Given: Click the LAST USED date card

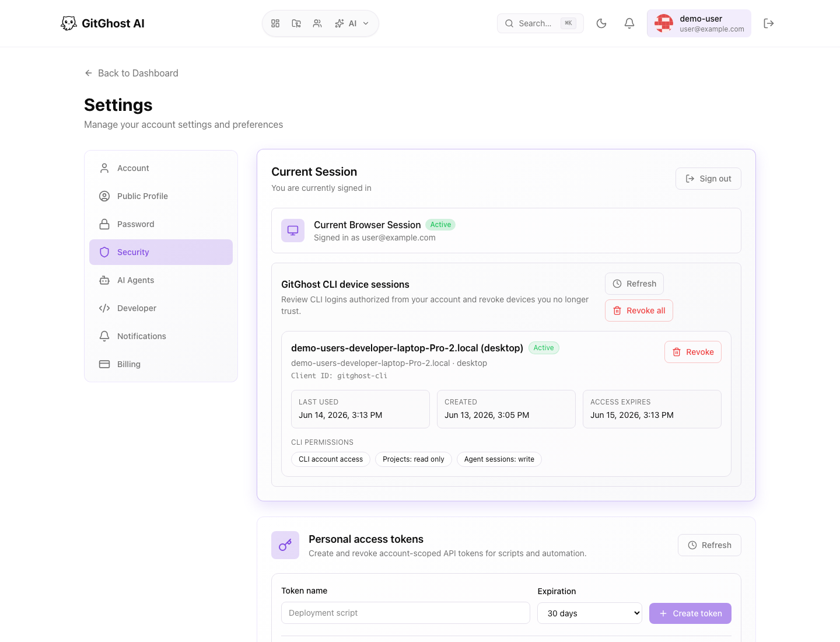Looking at the screenshot, I should [360, 409].
